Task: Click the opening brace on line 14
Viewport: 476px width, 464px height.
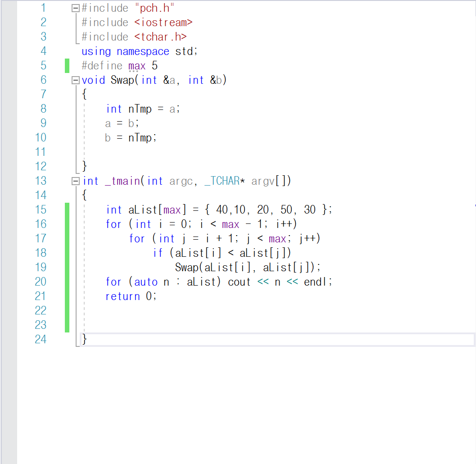Action: [84, 195]
